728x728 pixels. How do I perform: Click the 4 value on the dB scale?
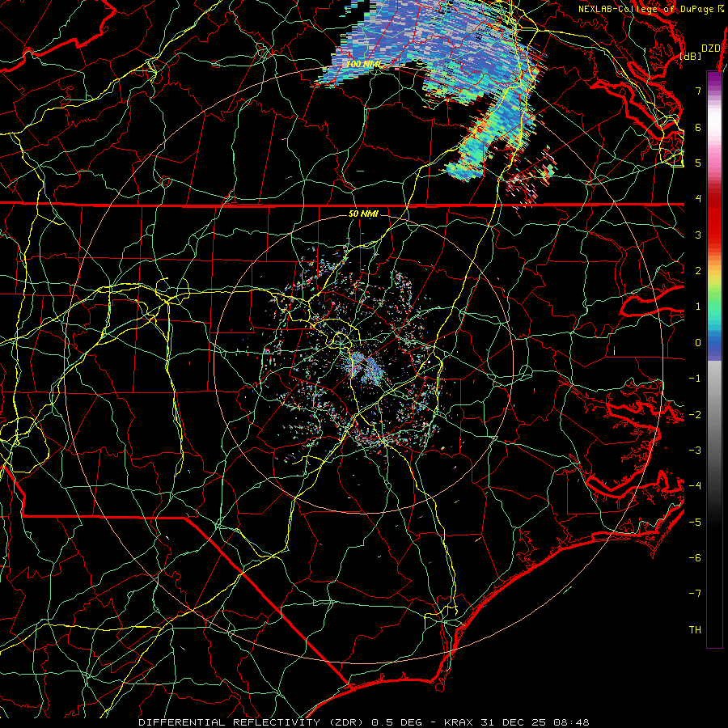(x=698, y=199)
